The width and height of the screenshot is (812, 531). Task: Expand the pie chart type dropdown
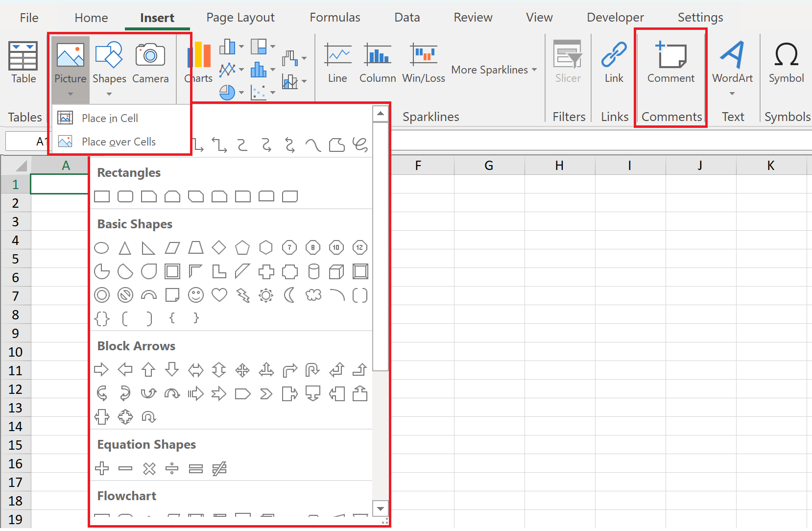pyautogui.click(x=241, y=92)
